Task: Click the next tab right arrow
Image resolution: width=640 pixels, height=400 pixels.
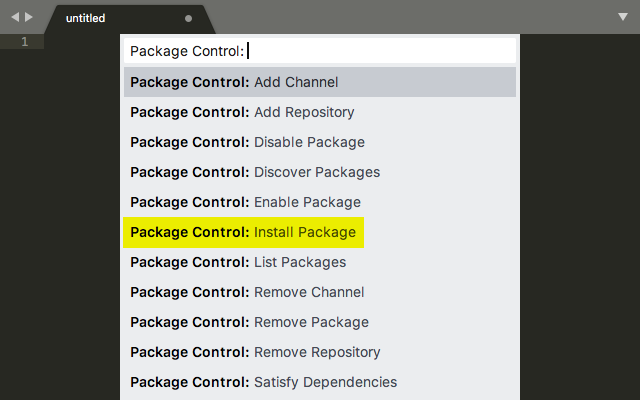Action: point(29,18)
